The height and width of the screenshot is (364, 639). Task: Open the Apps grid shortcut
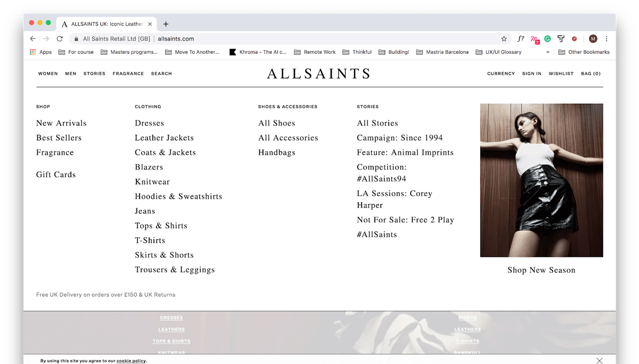(41, 52)
